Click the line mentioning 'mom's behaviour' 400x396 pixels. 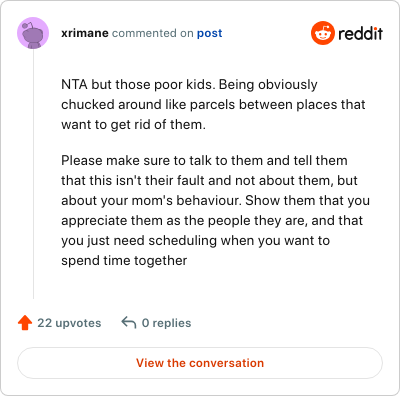click(215, 201)
